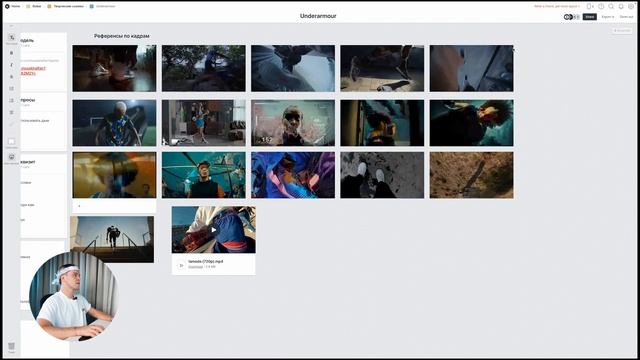The height and width of the screenshot is (360, 640).
Task: Click the small play icon beside lamoda file name
Action: coord(181,265)
